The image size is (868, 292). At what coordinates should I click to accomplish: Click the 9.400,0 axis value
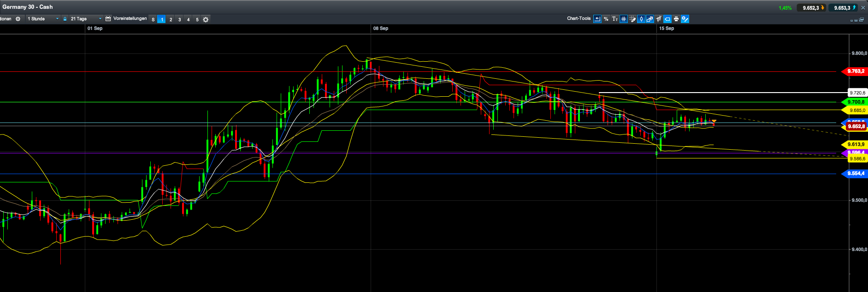click(x=859, y=250)
